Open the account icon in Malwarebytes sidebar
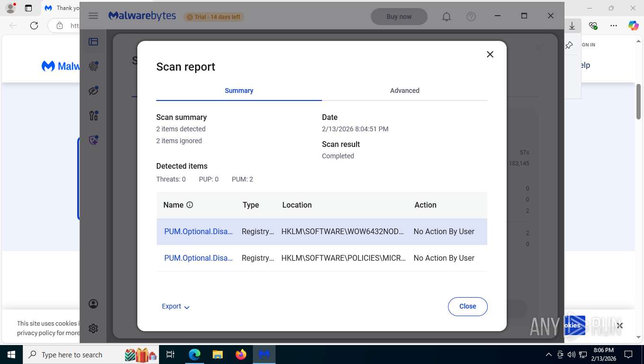Image resolution: width=644 pixels, height=364 pixels. click(x=93, y=304)
